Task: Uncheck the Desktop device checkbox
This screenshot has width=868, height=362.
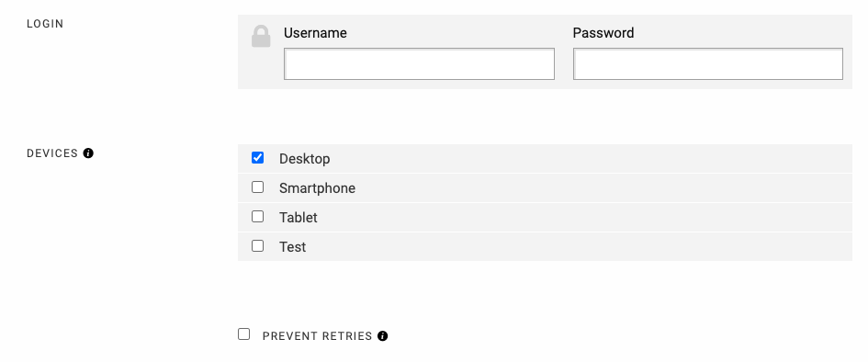Action: coord(257,158)
